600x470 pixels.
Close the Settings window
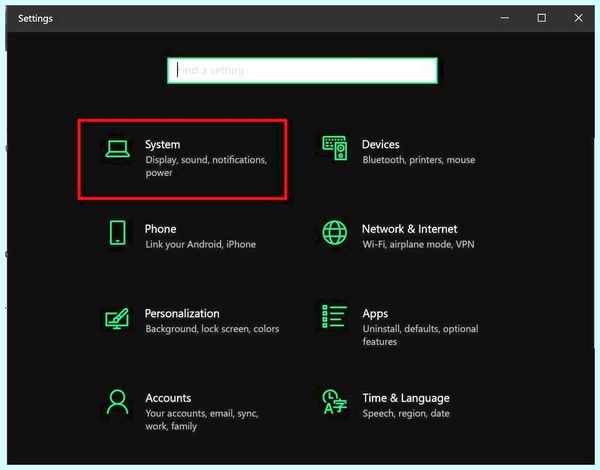[x=578, y=18]
